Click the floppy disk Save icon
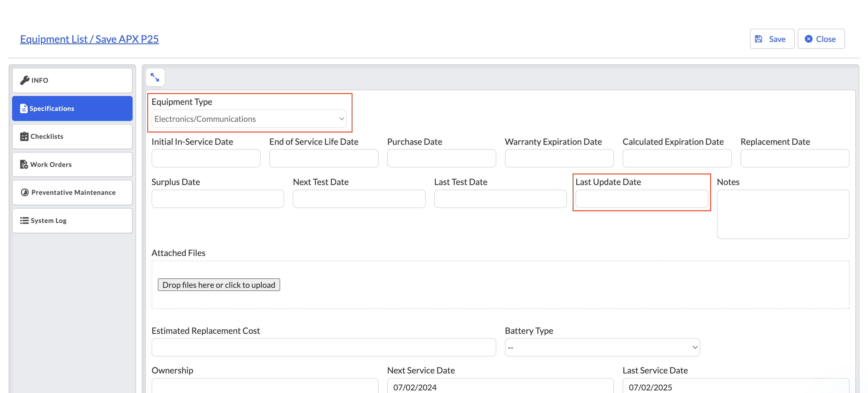Viewport: 868px width, 393px height. coord(758,39)
